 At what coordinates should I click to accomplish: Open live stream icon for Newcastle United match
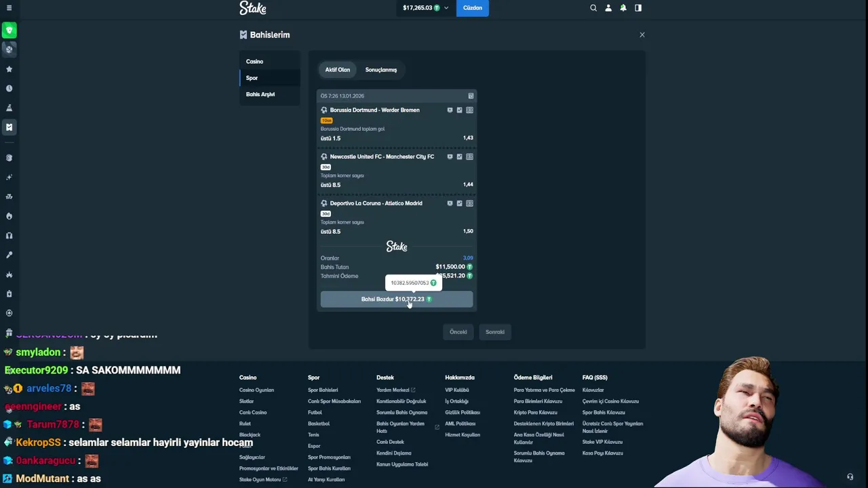point(450,157)
